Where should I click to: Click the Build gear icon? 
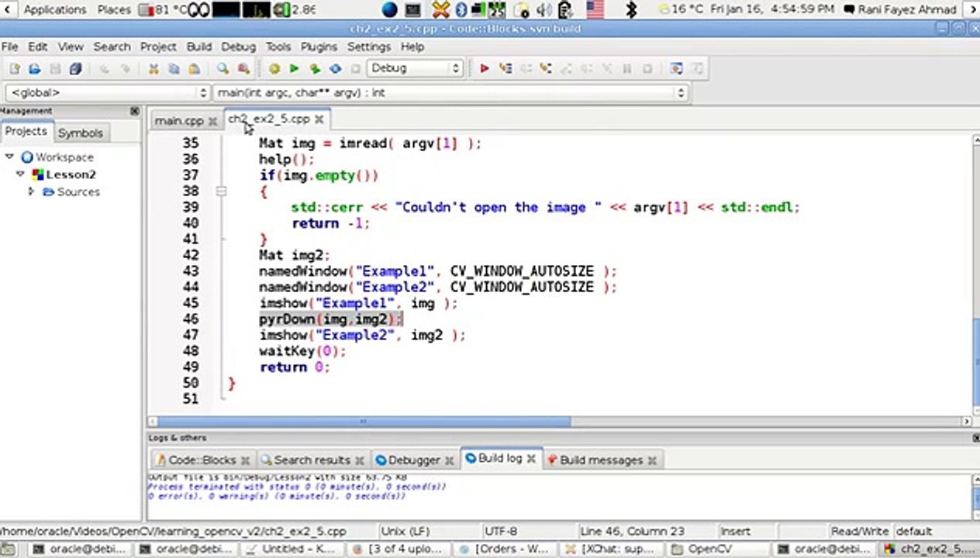274,69
